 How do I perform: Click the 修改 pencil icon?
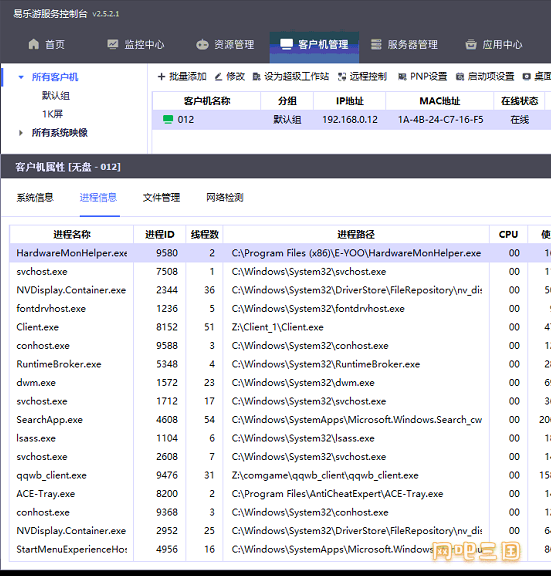[x=219, y=76]
